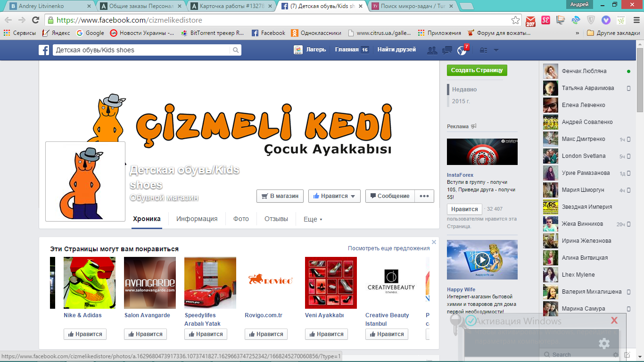Viewport: 644px width, 362px height.
Task: Click Посмотреть еще предложения link
Action: pos(389,248)
